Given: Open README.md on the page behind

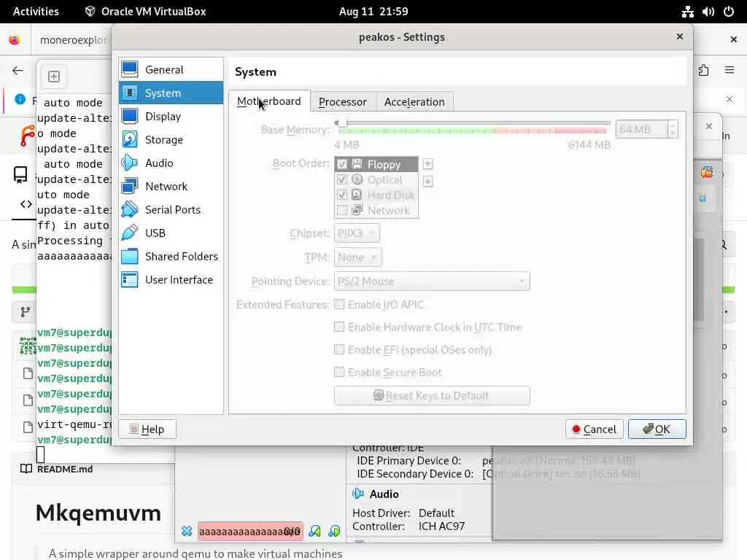Looking at the screenshot, I should coord(65,469).
